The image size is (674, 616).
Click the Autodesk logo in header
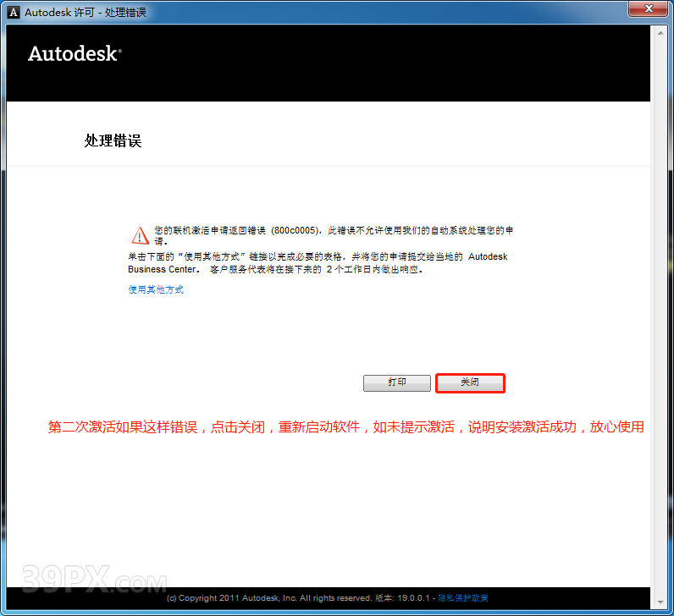pos(75,53)
